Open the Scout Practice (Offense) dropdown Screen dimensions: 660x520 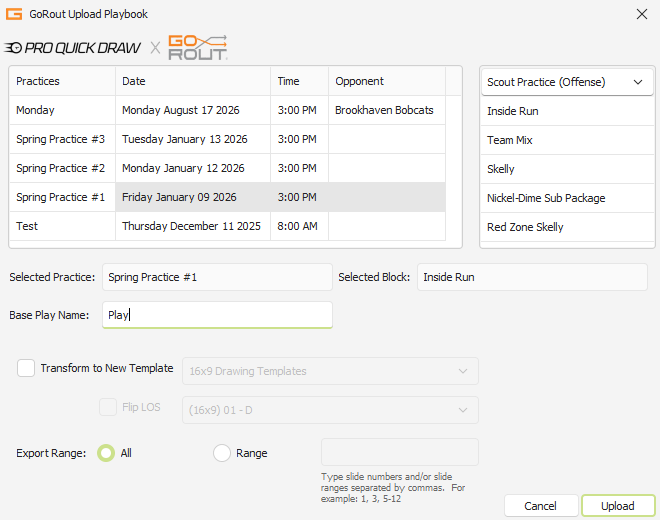click(x=566, y=82)
